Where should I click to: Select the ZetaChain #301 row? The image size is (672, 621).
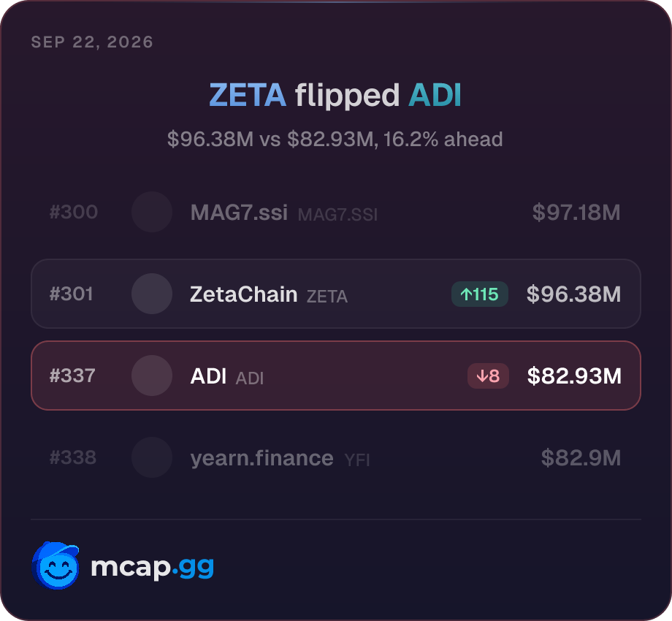pyautogui.click(x=336, y=294)
